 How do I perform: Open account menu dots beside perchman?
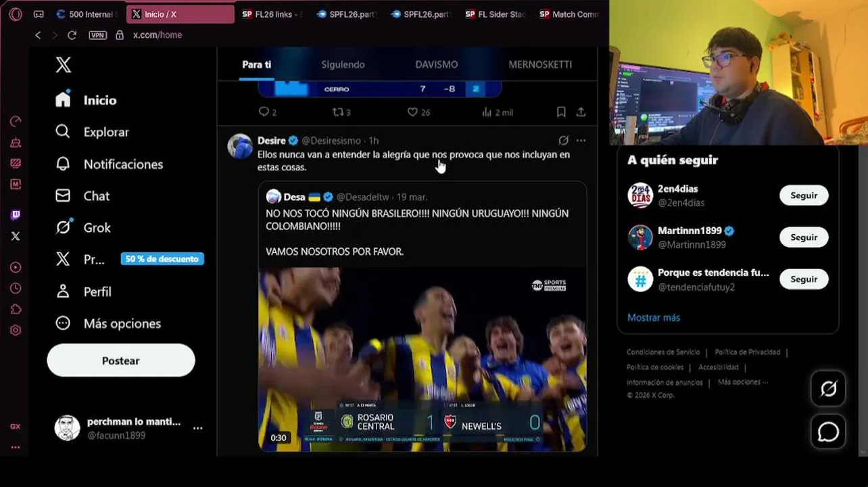coord(198,428)
